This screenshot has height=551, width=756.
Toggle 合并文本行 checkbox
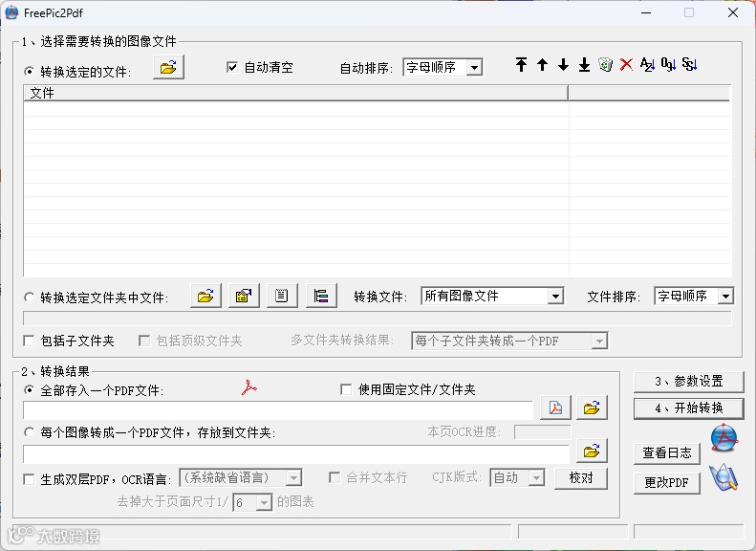335,477
